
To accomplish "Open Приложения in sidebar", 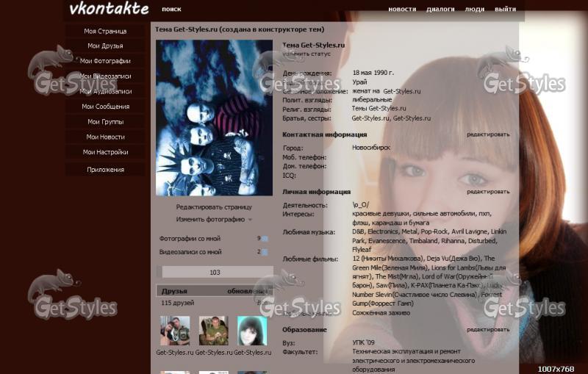I will coord(105,170).
